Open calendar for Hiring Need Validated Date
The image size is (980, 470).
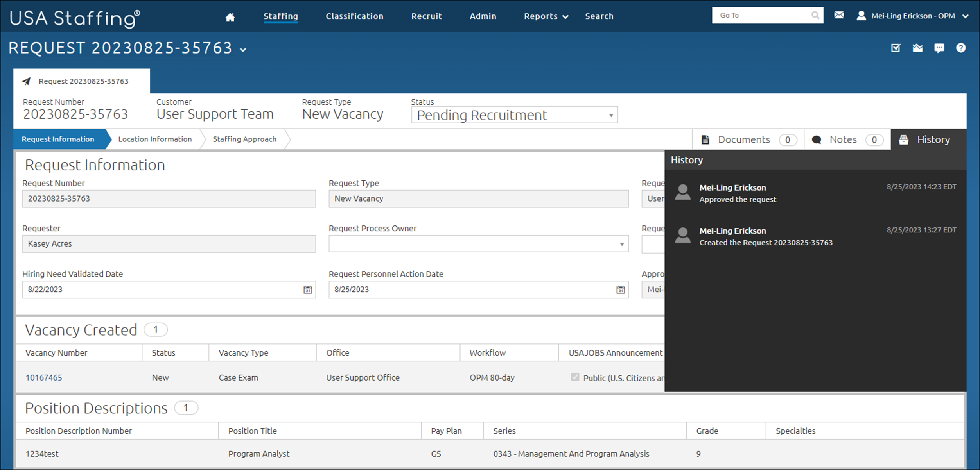click(x=308, y=290)
